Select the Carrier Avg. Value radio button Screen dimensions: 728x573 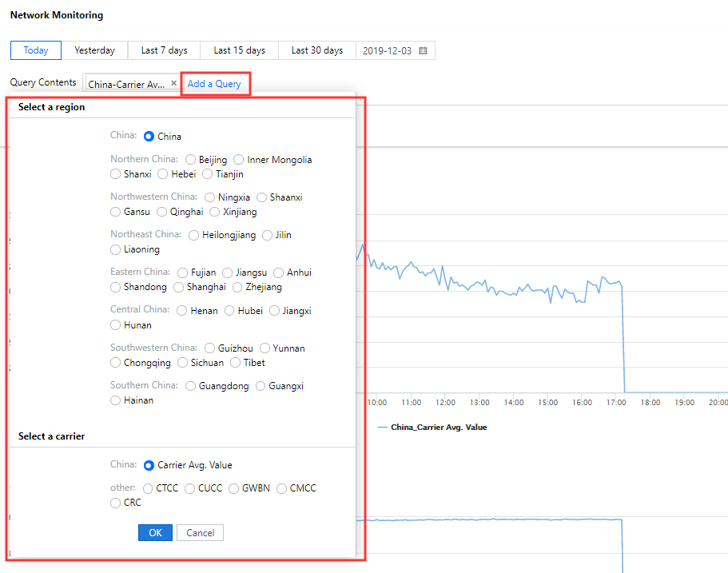(x=149, y=465)
